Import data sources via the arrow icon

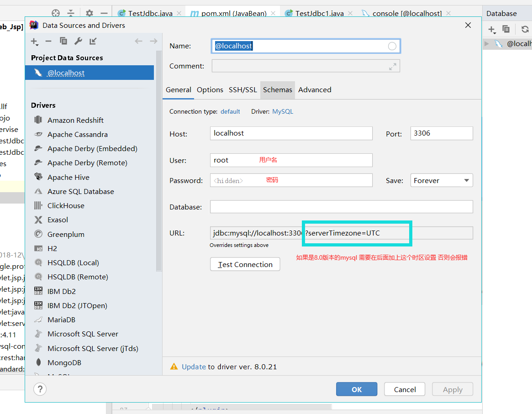[x=92, y=41]
